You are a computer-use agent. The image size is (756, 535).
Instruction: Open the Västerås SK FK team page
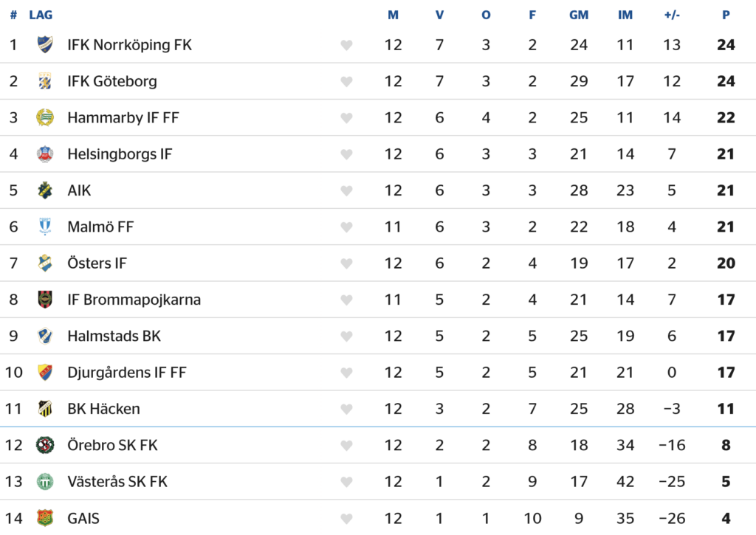click(x=117, y=482)
